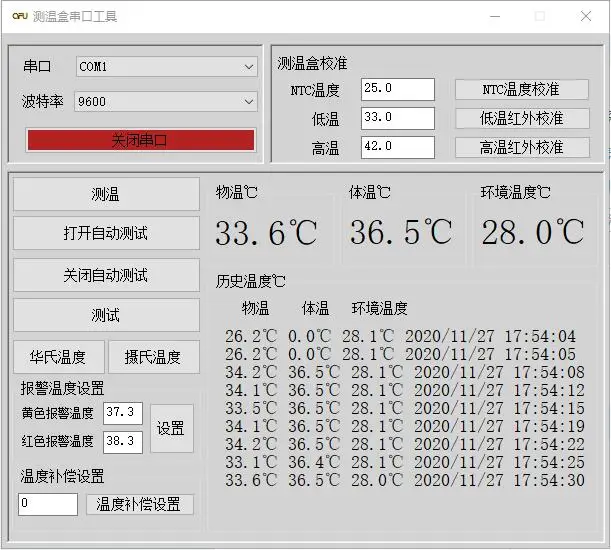The width and height of the screenshot is (611, 550).
Task: Click into the 低温 field showing 33.0
Action: tap(397, 118)
